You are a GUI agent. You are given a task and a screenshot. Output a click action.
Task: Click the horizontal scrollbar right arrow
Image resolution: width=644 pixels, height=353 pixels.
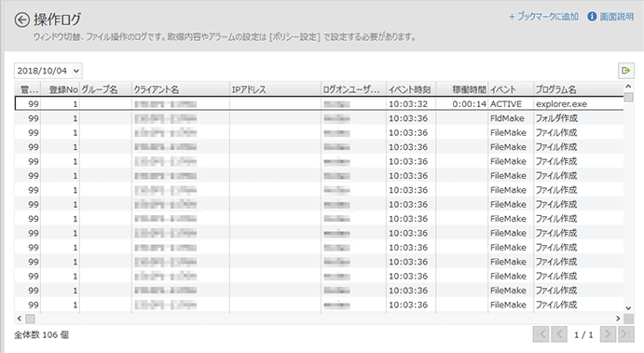(618, 319)
